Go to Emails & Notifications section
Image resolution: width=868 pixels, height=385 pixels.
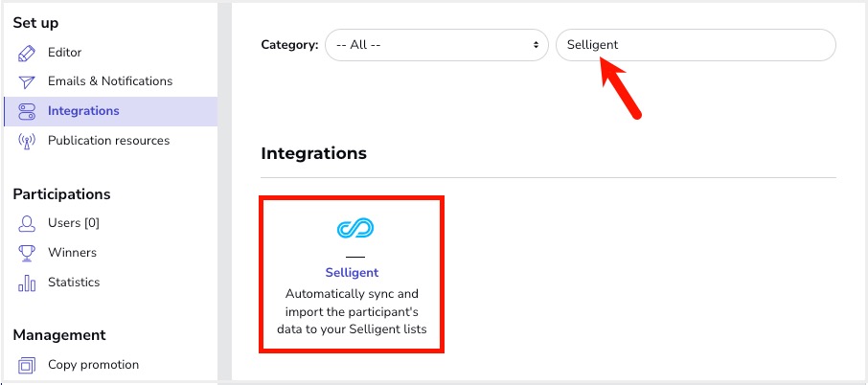click(110, 81)
